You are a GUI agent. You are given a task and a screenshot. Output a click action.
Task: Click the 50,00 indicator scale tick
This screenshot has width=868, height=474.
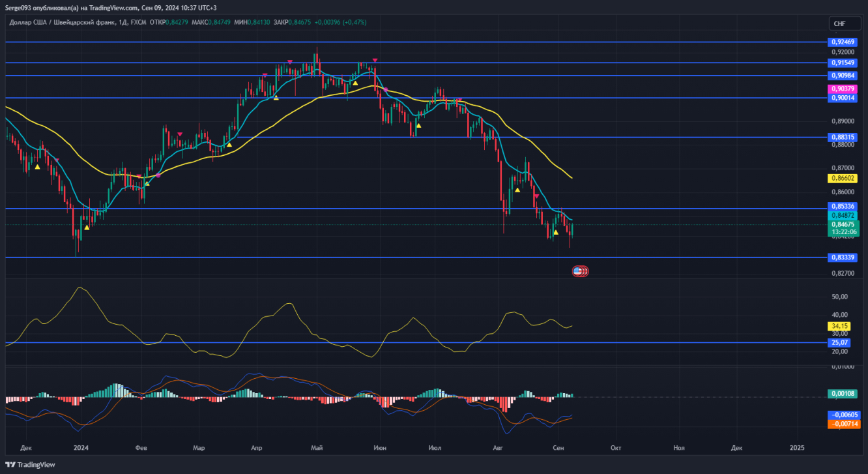pos(839,297)
